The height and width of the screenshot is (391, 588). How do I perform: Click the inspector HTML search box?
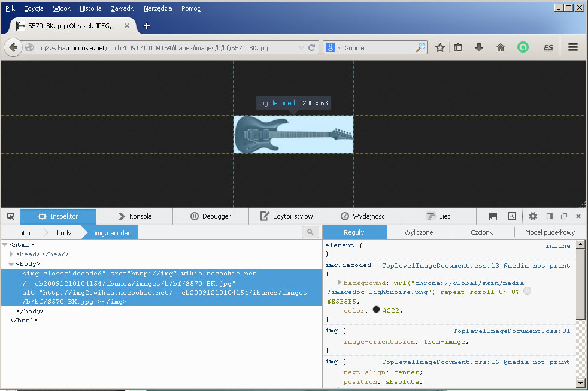point(310,232)
